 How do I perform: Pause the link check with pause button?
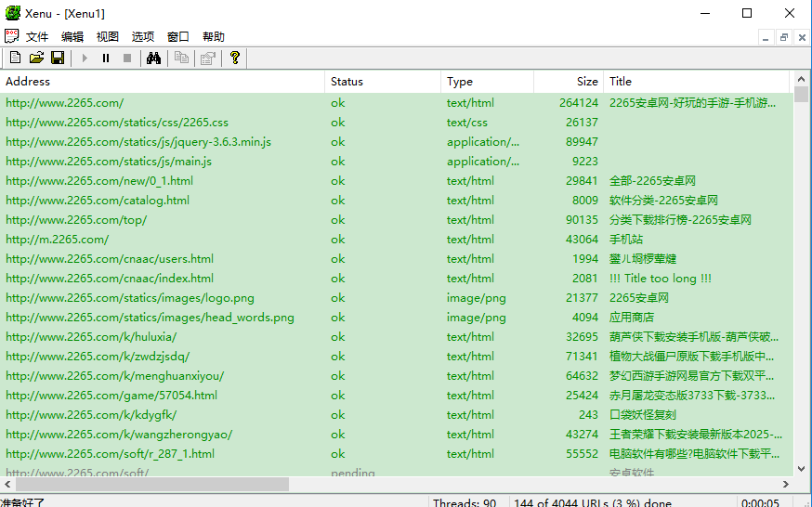106,58
